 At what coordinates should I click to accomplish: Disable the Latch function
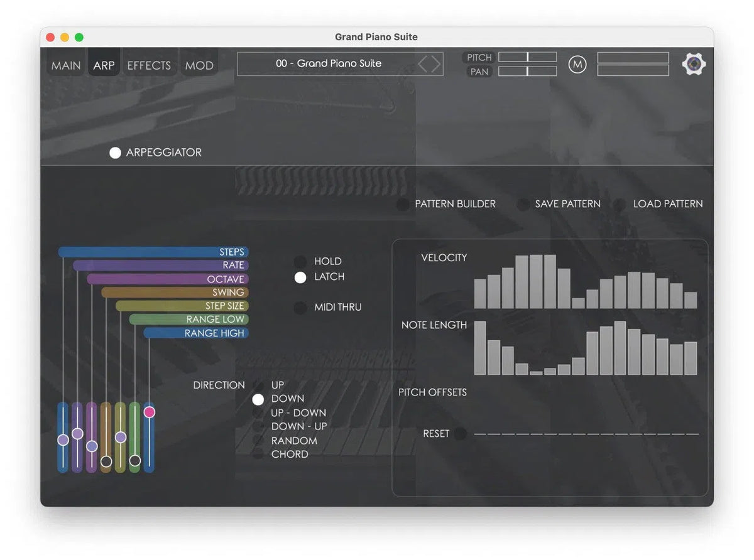(300, 277)
